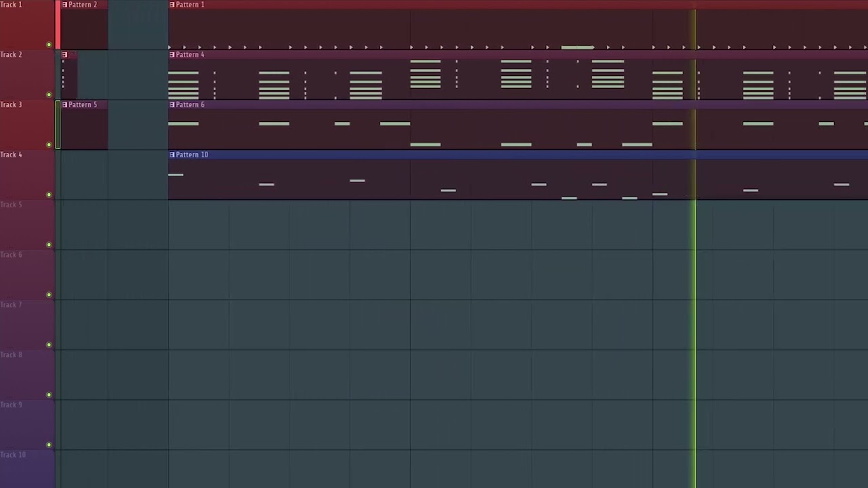Select the Track 10 header

(27, 469)
